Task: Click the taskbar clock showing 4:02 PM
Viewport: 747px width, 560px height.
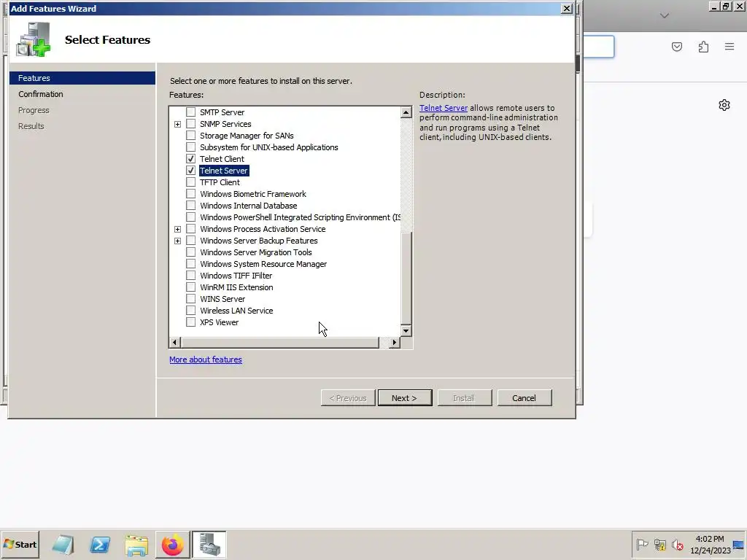Action: pos(710,544)
